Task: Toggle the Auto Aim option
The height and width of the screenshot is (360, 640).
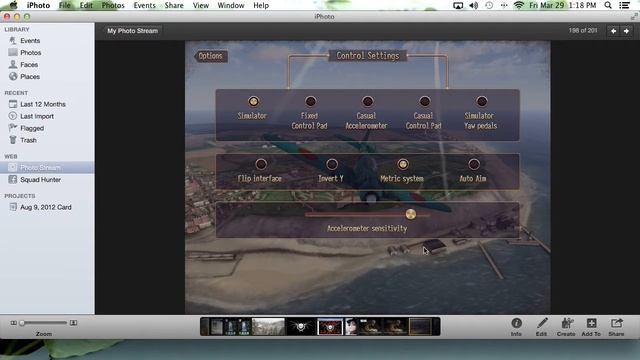Action: (473, 164)
